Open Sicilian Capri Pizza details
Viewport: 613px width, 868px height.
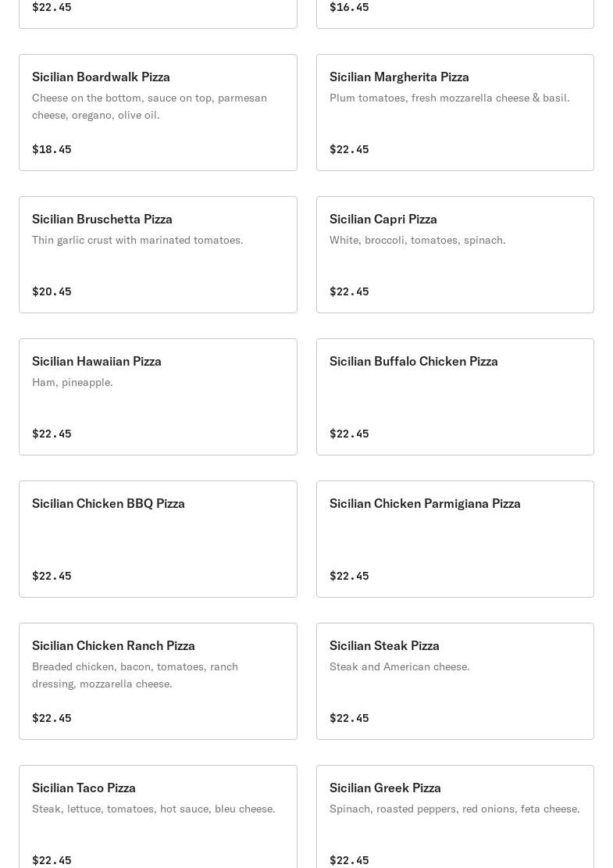454,255
